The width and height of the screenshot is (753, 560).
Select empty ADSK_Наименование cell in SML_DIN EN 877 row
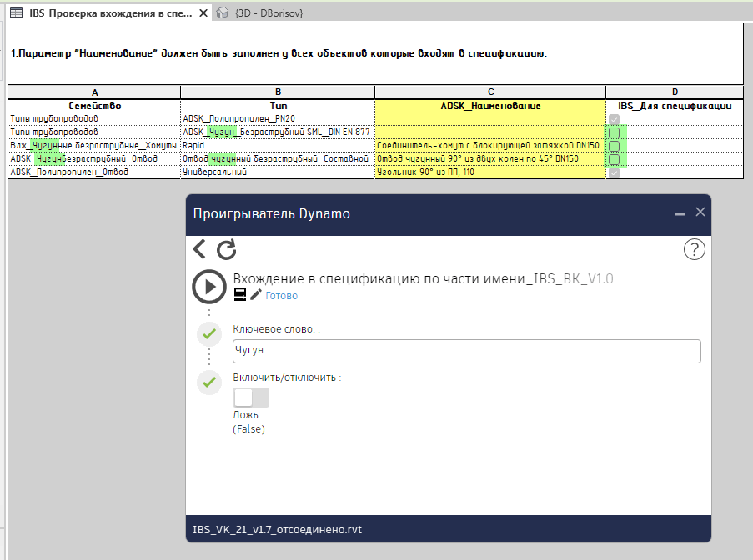(491, 132)
